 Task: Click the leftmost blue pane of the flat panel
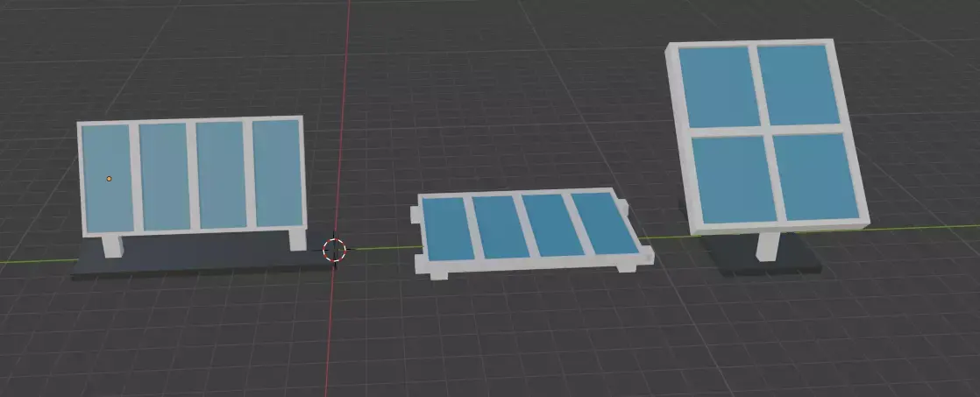[x=448, y=228]
